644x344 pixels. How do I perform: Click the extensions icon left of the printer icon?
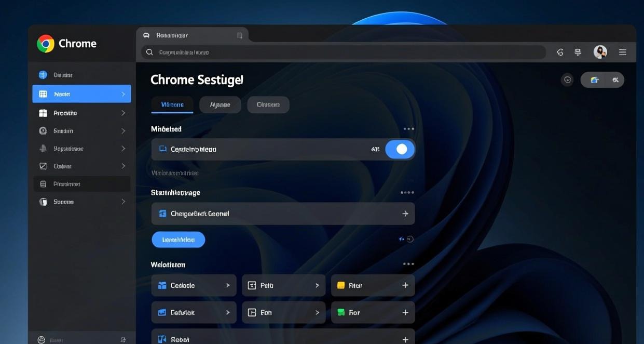tap(560, 52)
